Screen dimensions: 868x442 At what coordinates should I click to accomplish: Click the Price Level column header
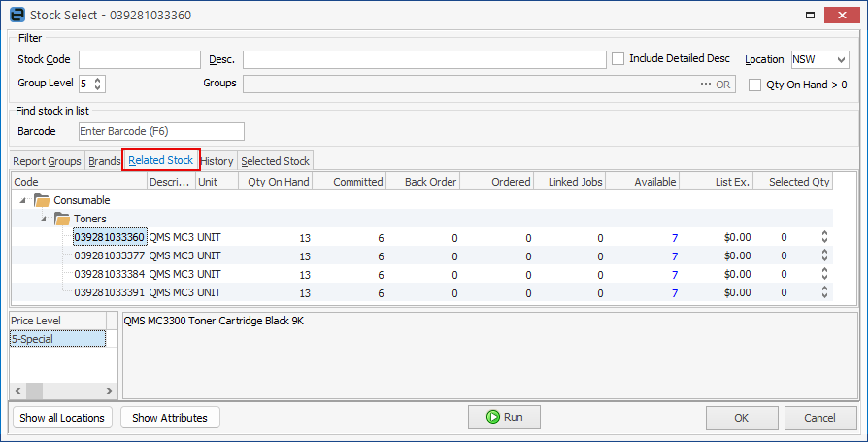pyautogui.click(x=58, y=321)
